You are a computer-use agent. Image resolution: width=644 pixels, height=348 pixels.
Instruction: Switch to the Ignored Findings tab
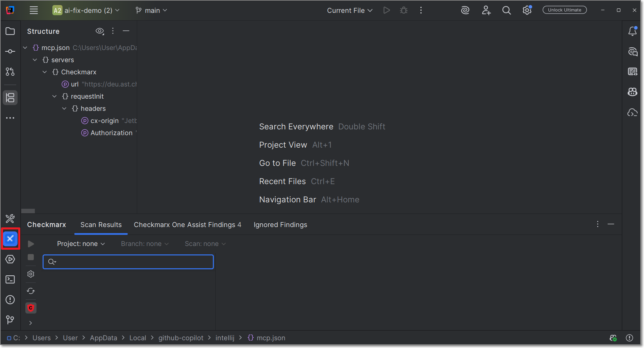click(x=280, y=225)
